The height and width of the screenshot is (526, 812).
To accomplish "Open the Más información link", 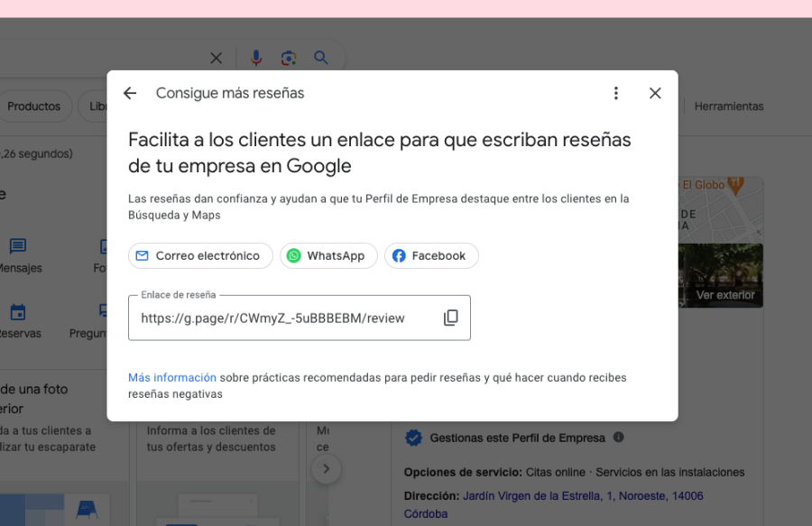I will click(171, 377).
